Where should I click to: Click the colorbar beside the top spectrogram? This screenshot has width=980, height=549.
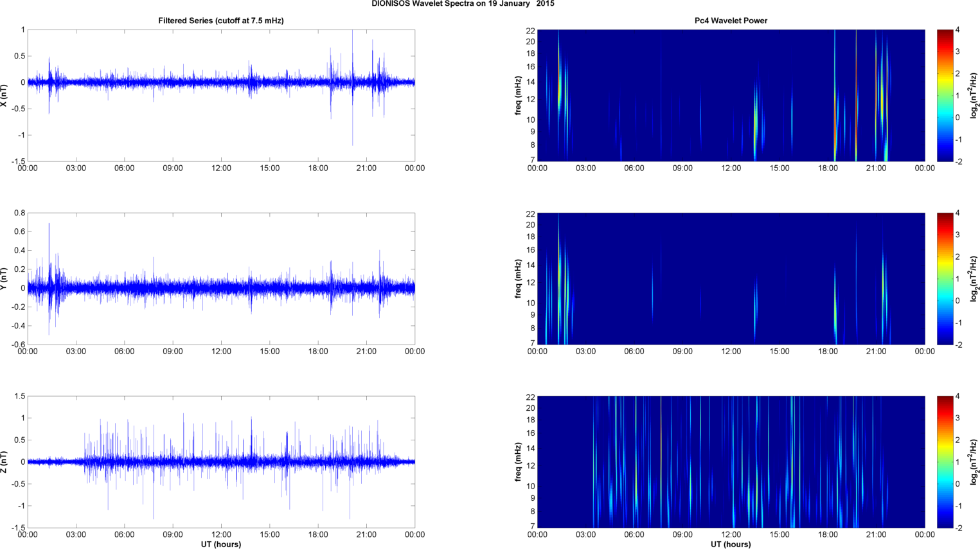point(945,95)
